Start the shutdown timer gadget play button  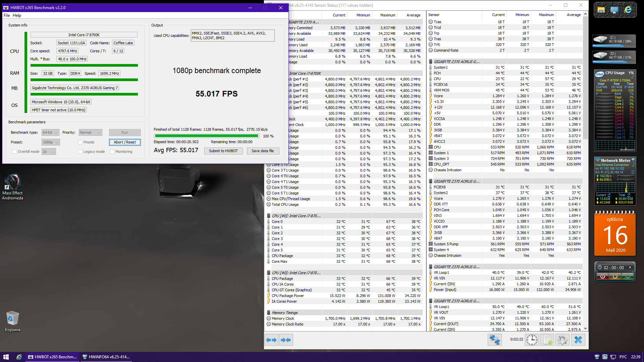(630, 267)
